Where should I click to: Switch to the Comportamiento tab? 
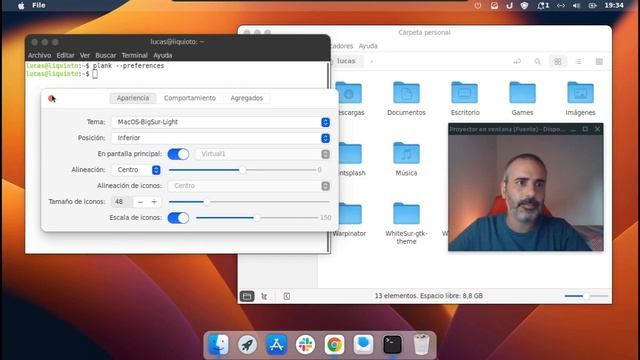[190, 98]
